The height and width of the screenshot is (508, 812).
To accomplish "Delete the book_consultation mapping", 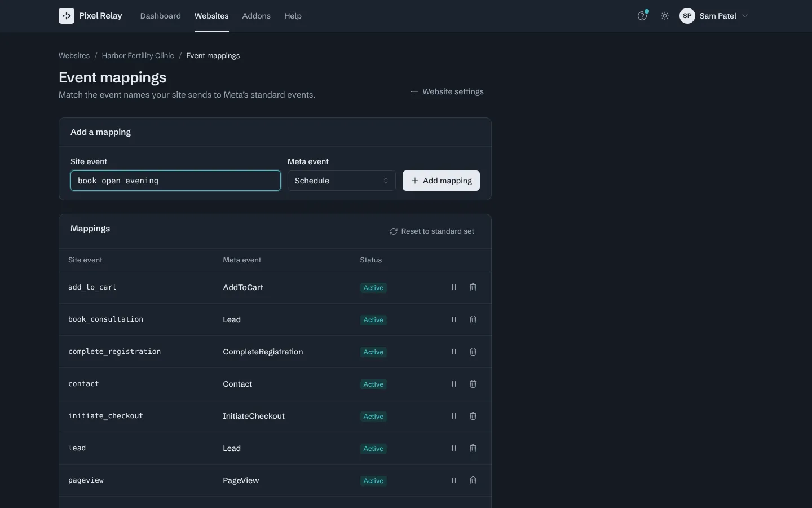I will pos(473,319).
